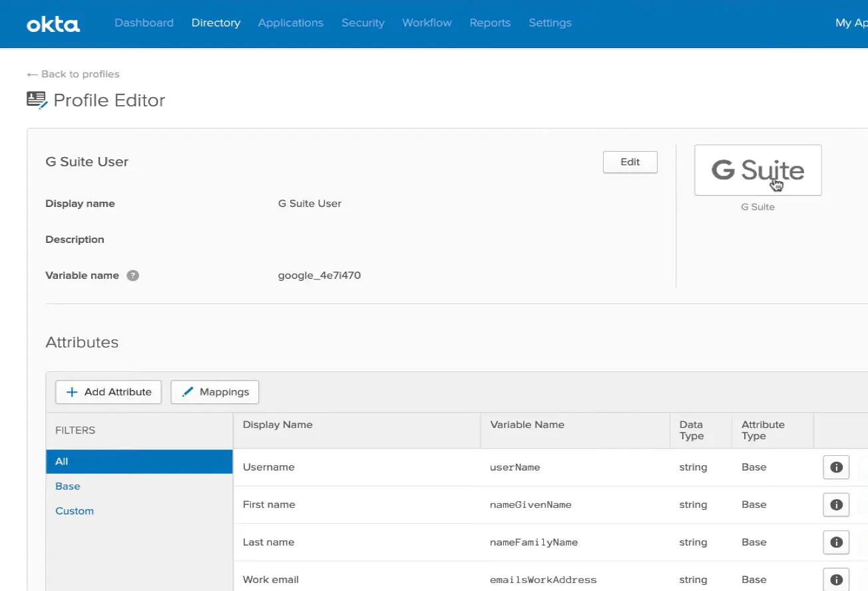The width and height of the screenshot is (868, 591).
Task: Add a new attribute
Action: (x=108, y=392)
